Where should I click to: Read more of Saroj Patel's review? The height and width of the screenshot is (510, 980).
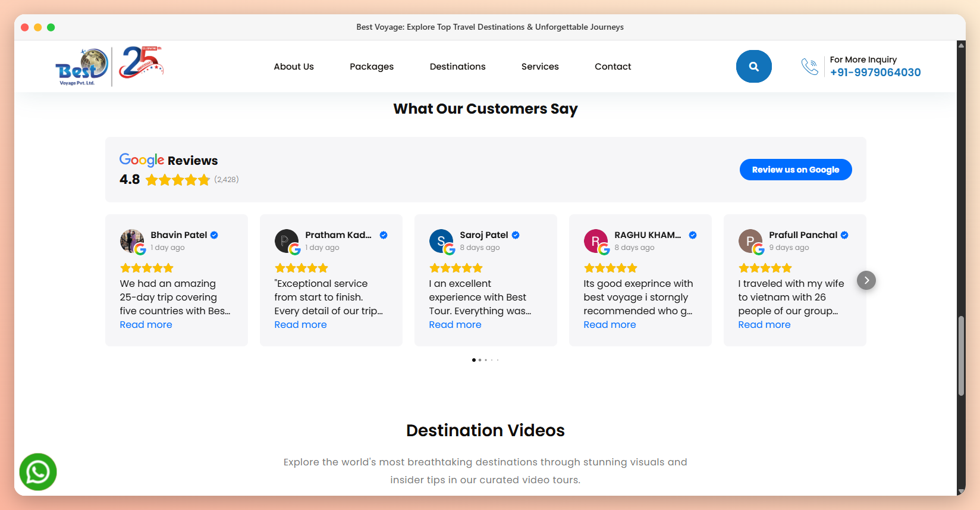tap(456, 325)
